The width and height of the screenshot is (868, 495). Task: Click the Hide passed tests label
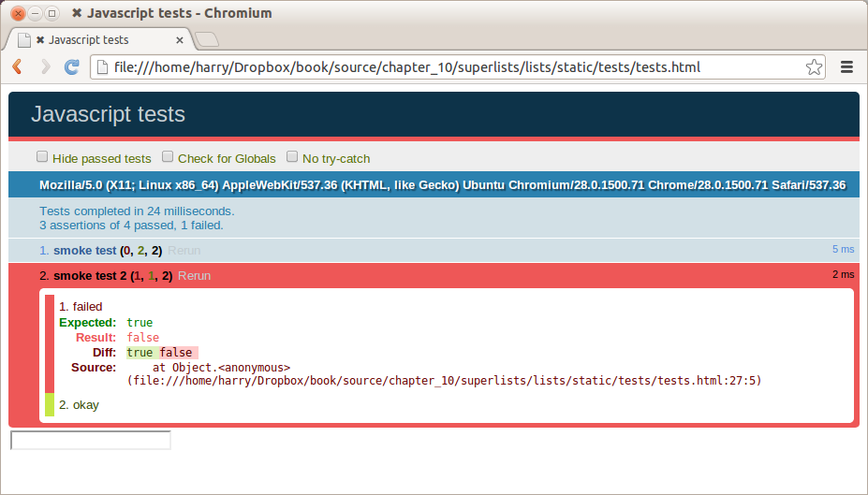click(x=102, y=159)
